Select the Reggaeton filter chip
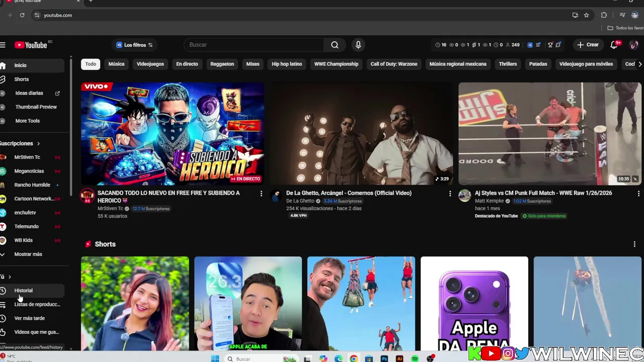 tap(222, 64)
